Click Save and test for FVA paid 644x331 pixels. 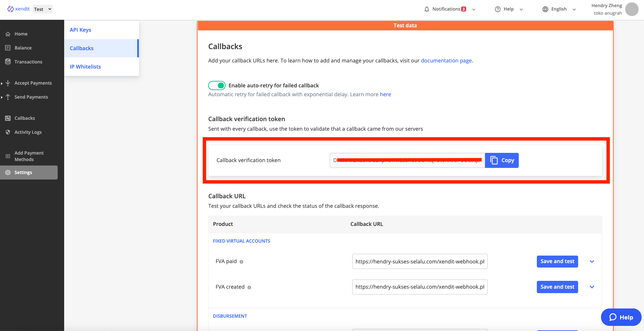click(557, 261)
